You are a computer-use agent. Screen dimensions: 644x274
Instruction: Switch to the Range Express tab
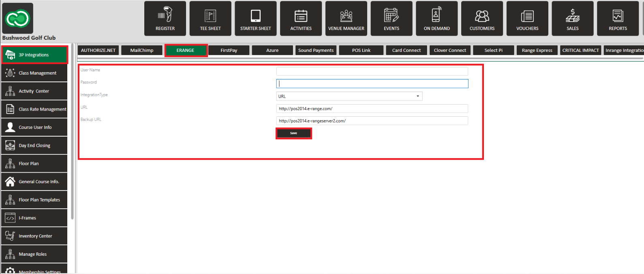(x=537, y=50)
